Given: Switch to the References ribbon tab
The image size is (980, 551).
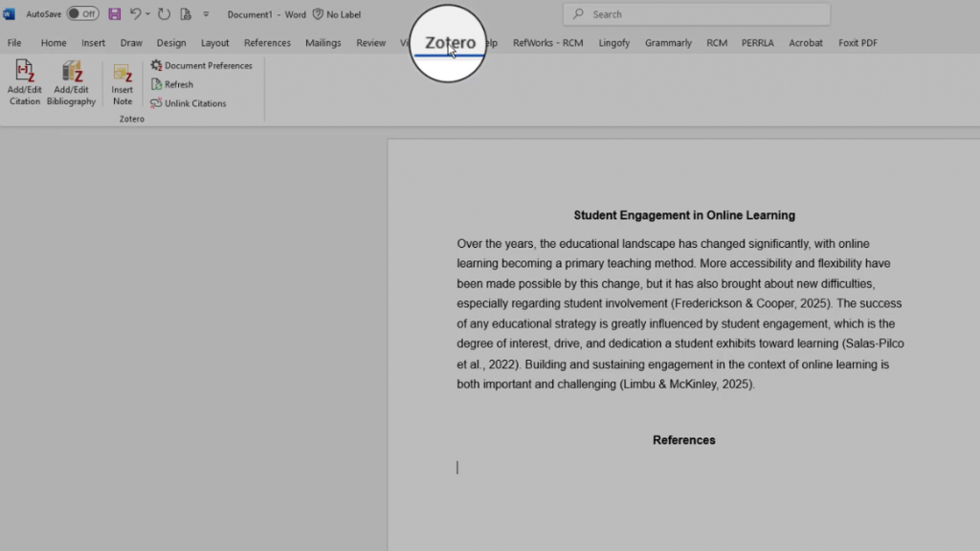Looking at the screenshot, I should [x=267, y=43].
